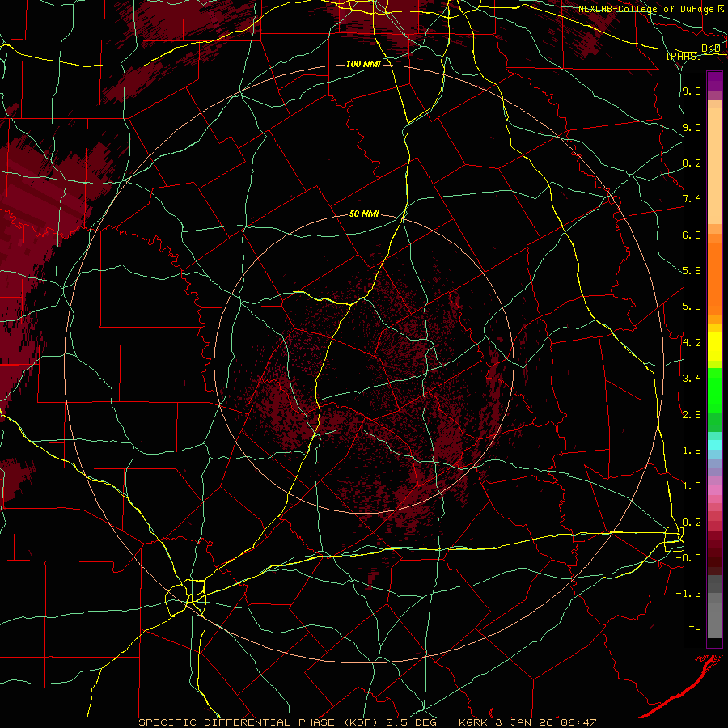This screenshot has width=728, height=728.
Task: Click the "NEXLAB-College of DuPage" label
Action: coord(645,9)
